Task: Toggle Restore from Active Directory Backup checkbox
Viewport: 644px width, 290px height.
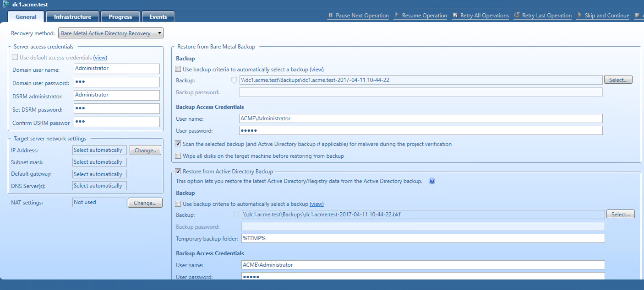Action: [178, 172]
